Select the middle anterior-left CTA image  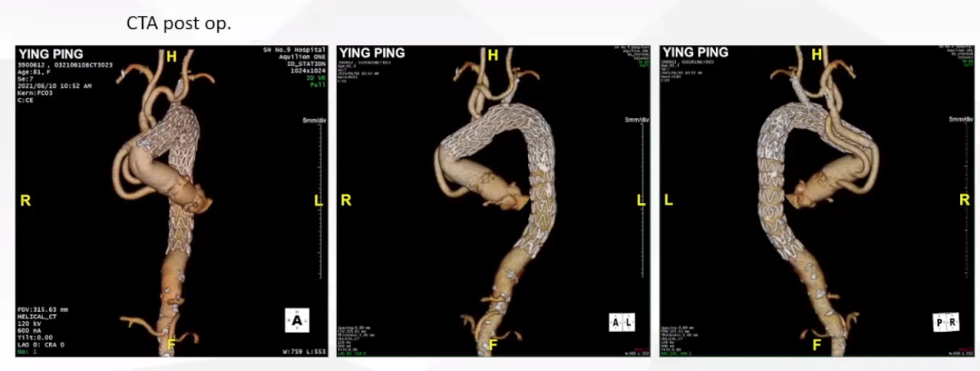493,200
